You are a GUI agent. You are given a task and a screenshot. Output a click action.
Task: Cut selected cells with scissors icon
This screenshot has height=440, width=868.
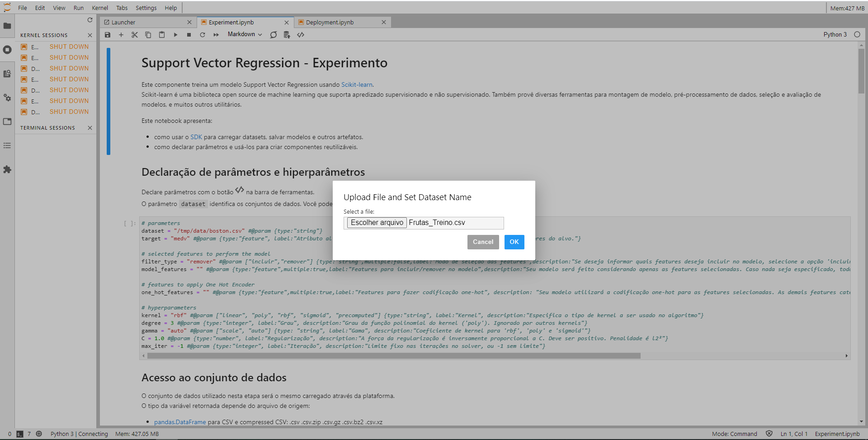135,35
